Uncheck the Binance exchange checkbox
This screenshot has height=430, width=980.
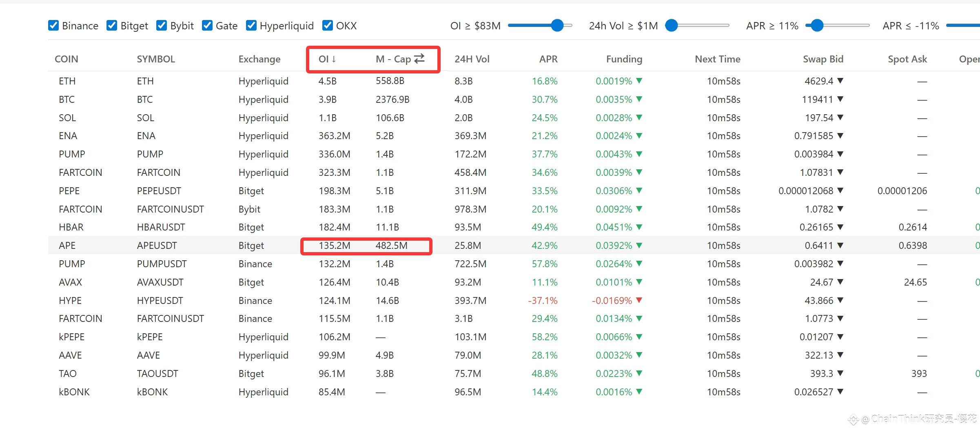53,25
